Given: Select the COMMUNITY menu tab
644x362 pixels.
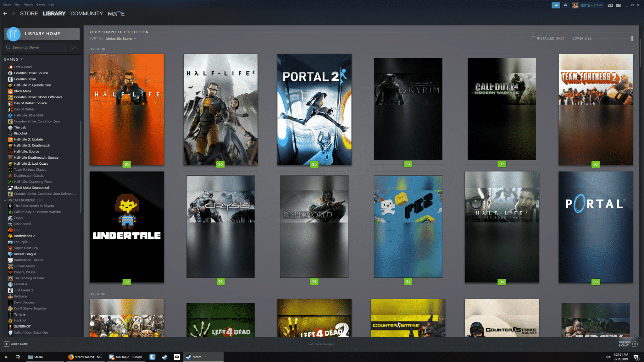Looking at the screenshot, I should tap(86, 13).
